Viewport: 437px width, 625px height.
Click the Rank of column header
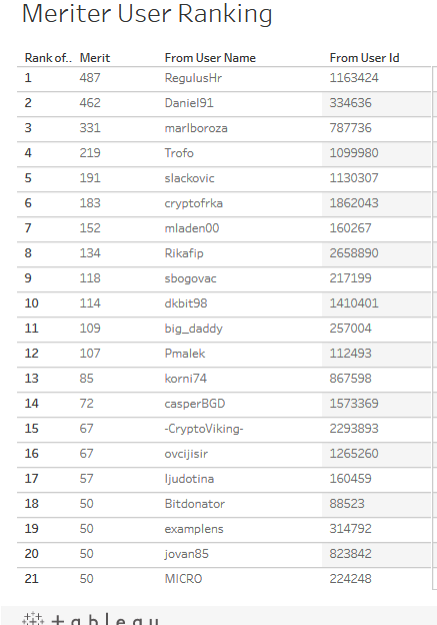pyautogui.click(x=48, y=58)
